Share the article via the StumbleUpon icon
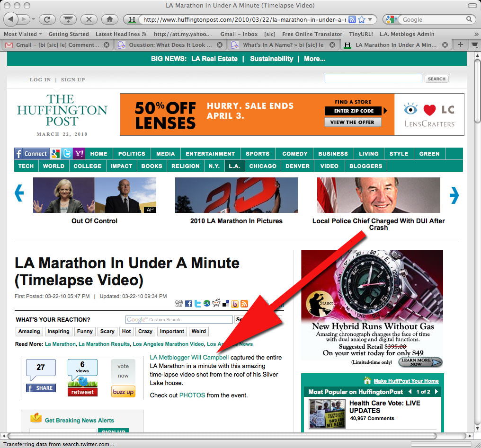The height and width of the screenshot is (448, 481). pyautogui.click(x=207, y=303)
